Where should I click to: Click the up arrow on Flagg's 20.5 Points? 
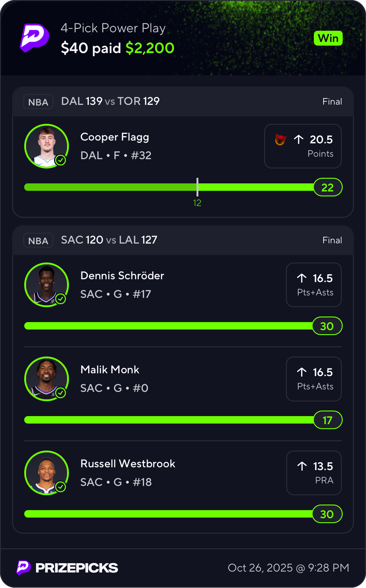click(299, 139)
